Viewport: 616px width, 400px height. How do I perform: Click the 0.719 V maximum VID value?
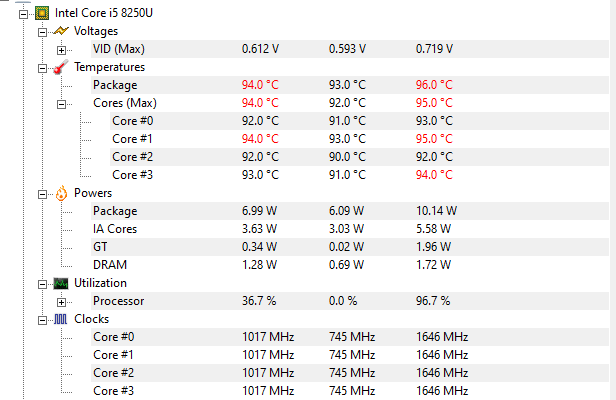click(434, 49)
